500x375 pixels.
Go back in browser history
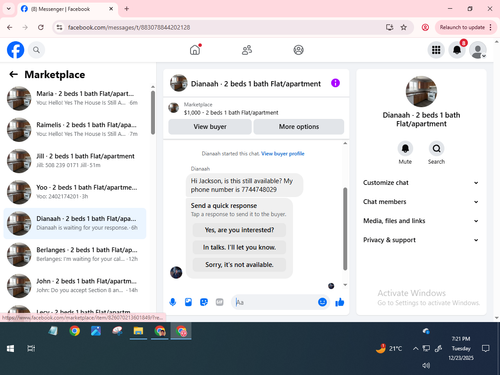10,27
